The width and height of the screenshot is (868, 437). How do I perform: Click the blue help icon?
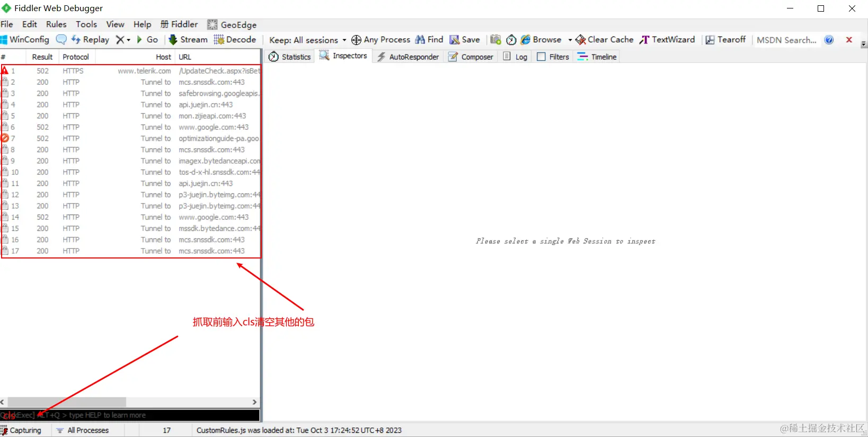click(x=829, y=40)
